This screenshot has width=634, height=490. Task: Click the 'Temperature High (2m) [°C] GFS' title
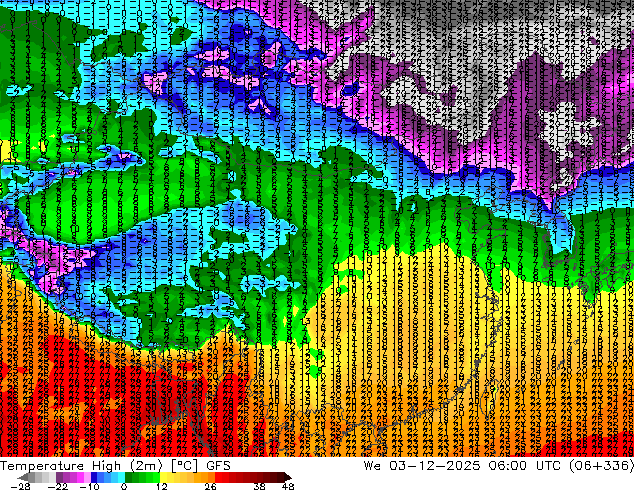pyautogui.click(x=115, y=466)
